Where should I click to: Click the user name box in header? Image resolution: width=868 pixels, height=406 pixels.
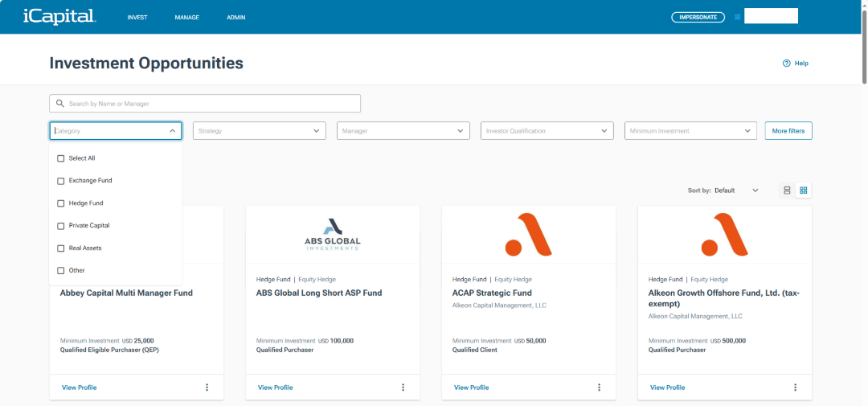771,16
